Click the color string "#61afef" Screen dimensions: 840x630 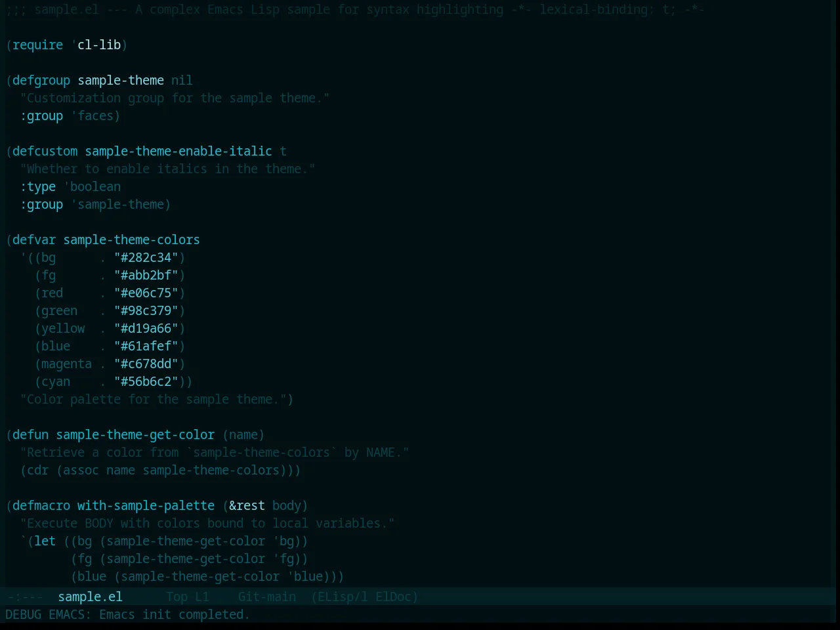point(146,346)
